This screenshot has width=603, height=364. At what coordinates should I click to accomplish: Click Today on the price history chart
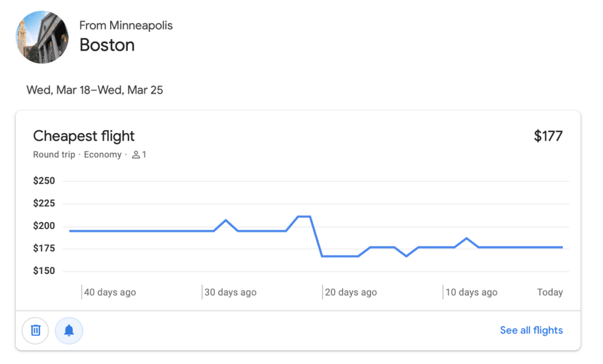click(x=550, y=292)
